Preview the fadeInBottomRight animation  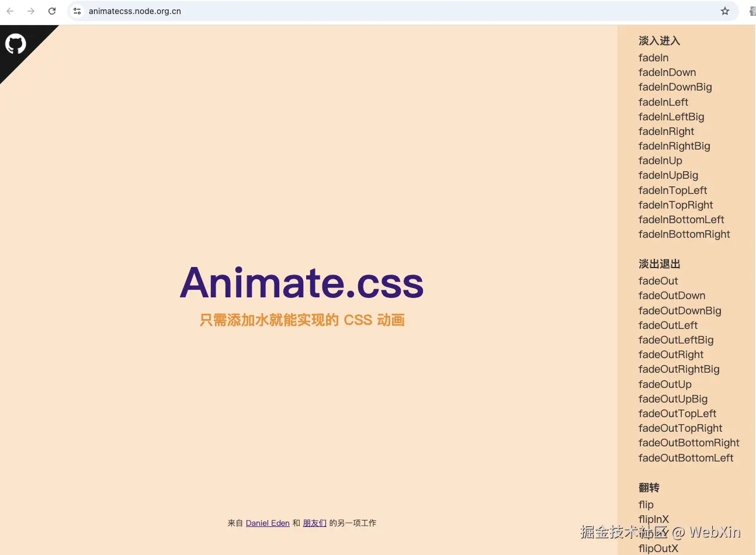click(x=684, y=234)
